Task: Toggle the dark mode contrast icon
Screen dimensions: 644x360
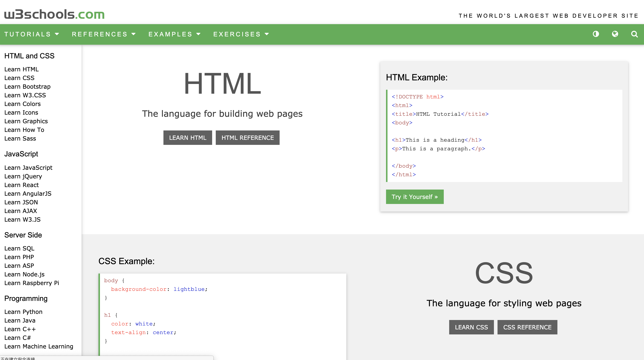Action: [x=596, y=34]
